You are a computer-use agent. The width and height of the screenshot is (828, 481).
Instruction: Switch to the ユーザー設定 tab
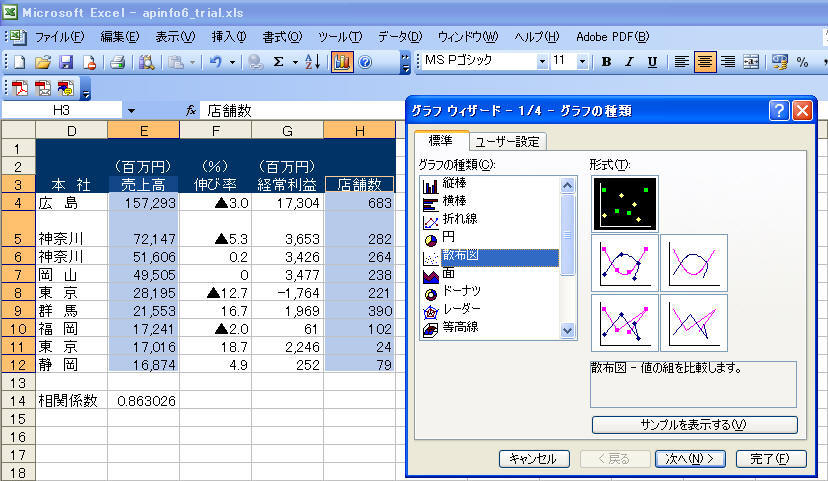tap(509, 141)
